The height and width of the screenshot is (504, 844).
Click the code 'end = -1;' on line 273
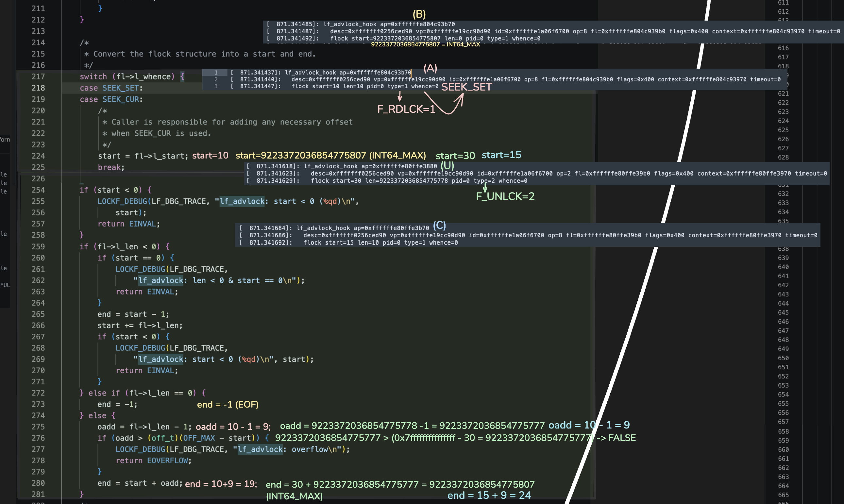[117, 404]
